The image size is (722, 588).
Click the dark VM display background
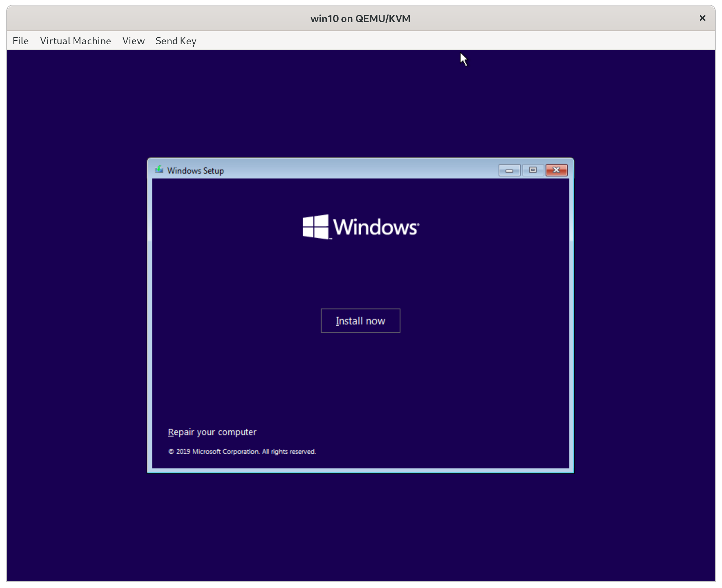tap(104, 519)
